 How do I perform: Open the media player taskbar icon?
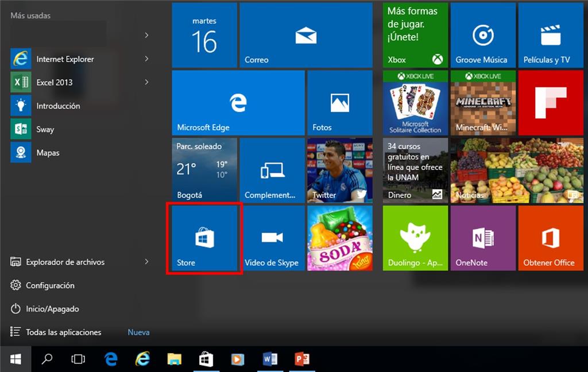pyautogui.click(x=238, y=359)
